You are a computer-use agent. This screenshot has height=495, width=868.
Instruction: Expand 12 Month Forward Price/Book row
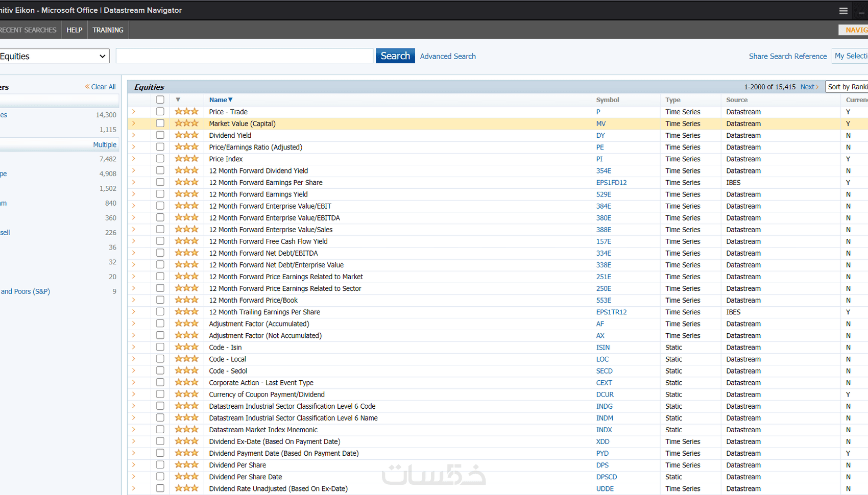134,300
